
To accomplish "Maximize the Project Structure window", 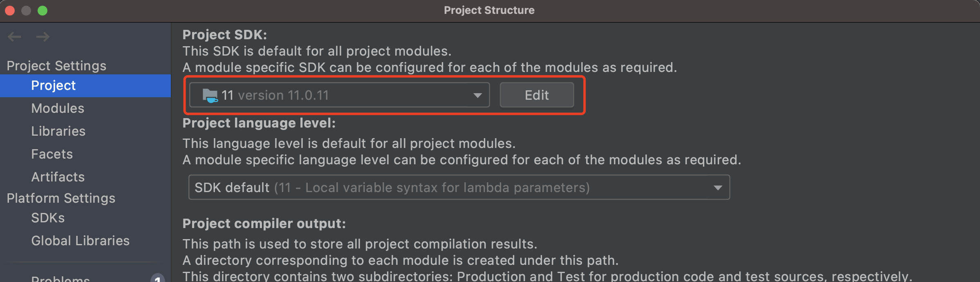I will point(43,11).
